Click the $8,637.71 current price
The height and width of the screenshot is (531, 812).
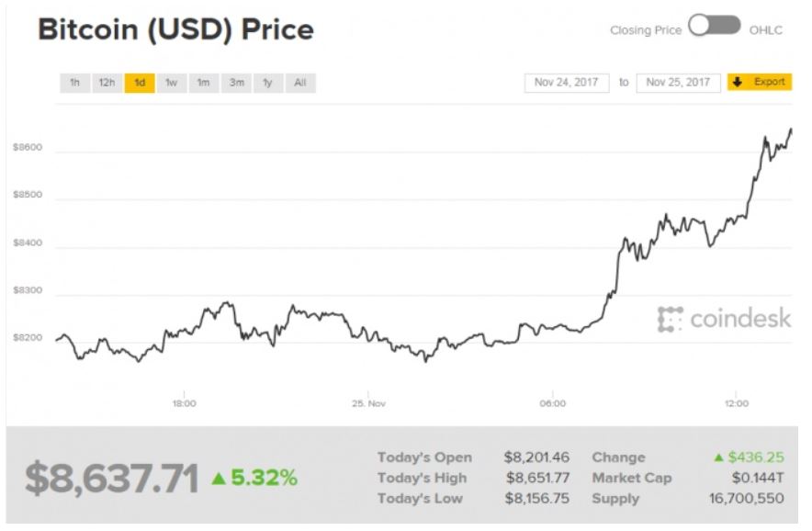click(x=111, y=479)
